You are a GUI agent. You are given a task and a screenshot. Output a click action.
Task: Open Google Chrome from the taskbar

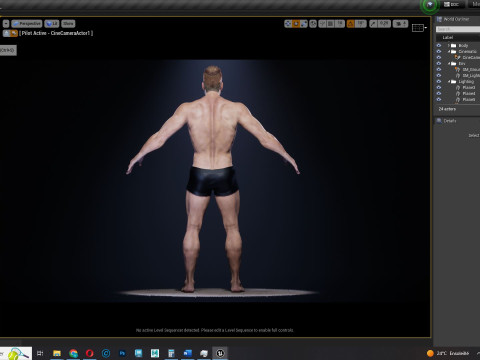click(73, 353)
